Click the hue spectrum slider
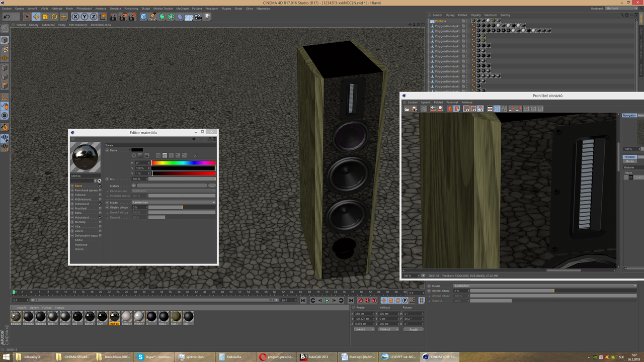Screen dimensions: 644x362 point(183,163)
